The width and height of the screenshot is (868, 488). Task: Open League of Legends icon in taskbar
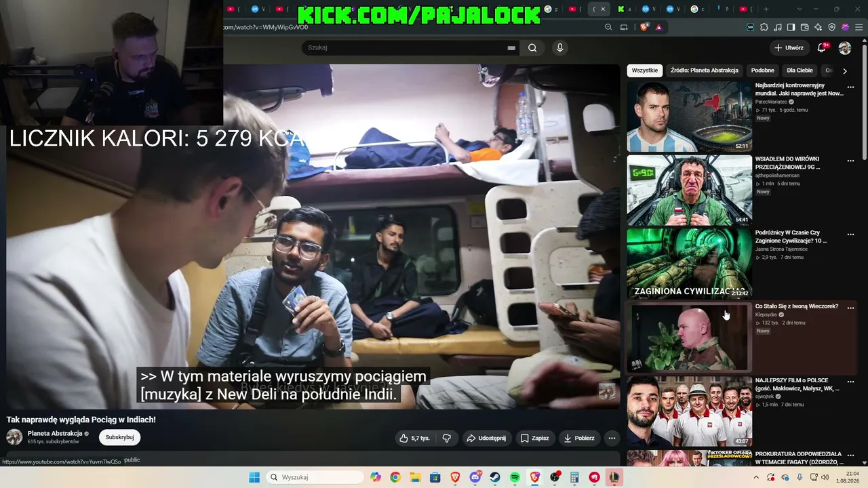click(x=614, y=477)
